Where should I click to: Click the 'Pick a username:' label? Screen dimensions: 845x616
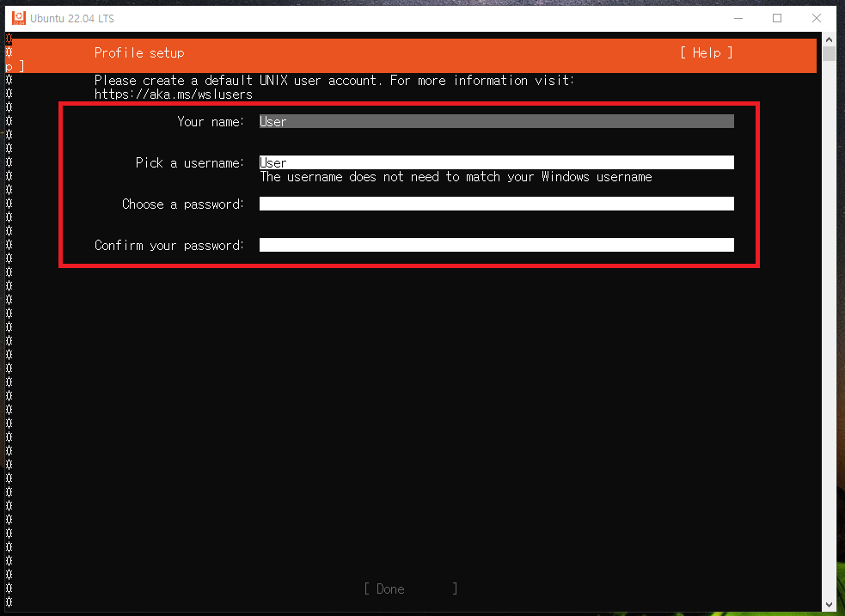190,162
